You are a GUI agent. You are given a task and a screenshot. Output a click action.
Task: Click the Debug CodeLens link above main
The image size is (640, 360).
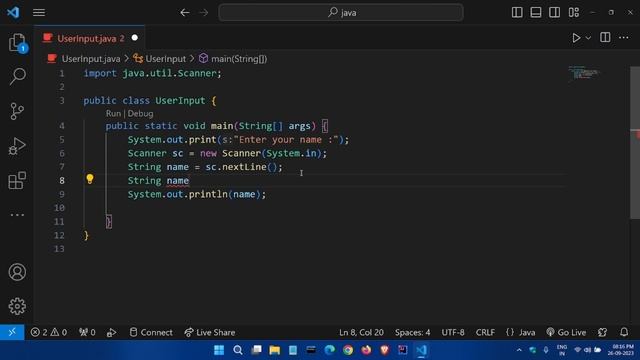pyautogui.click(x=140, y=113)
